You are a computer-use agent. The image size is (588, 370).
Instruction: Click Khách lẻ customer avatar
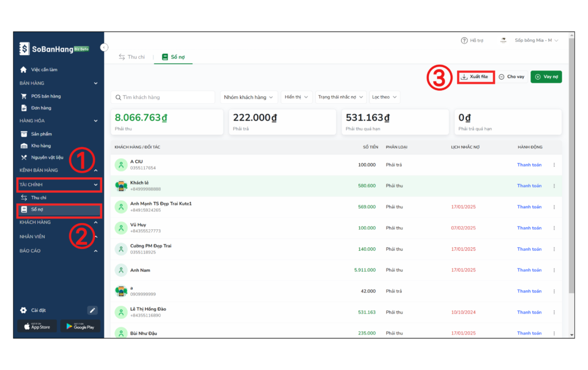pyautogui.click(x=121, y=186)
